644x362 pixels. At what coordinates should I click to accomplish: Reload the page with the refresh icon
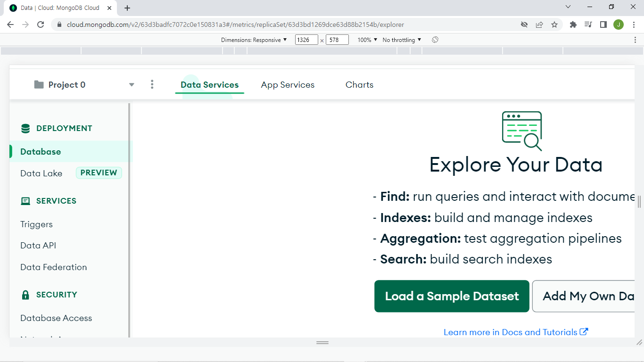click(41, 25)
